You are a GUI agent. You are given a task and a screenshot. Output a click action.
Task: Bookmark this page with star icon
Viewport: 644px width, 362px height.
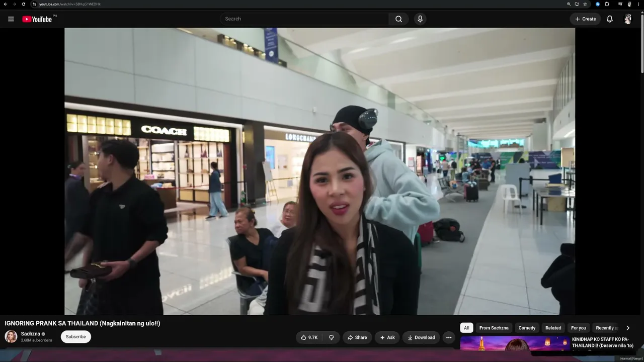pyautogui.click(x=585, y=4)
